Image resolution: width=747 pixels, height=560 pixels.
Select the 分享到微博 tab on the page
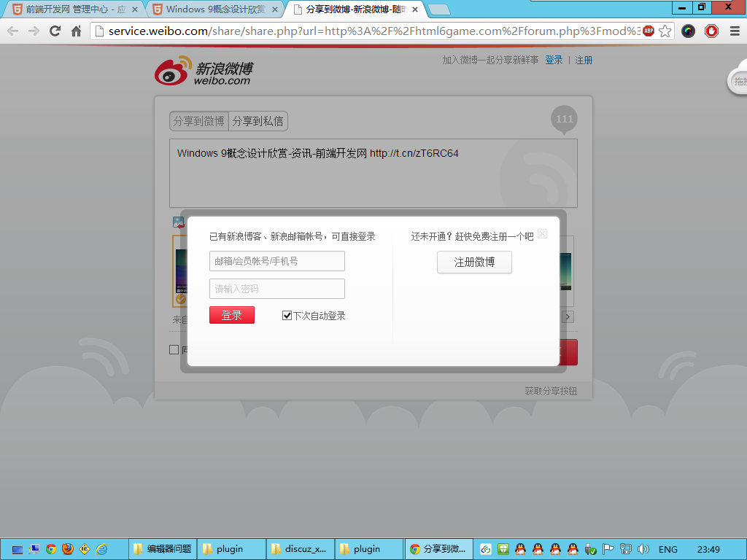199,121
